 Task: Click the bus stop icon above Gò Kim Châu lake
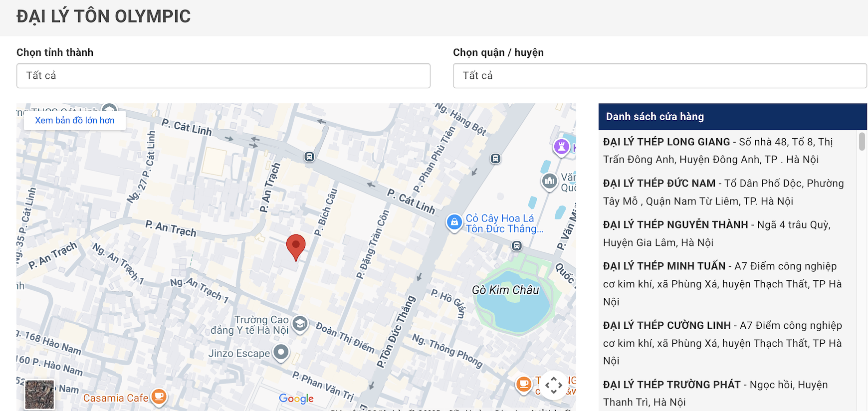(x=517, y=245)
